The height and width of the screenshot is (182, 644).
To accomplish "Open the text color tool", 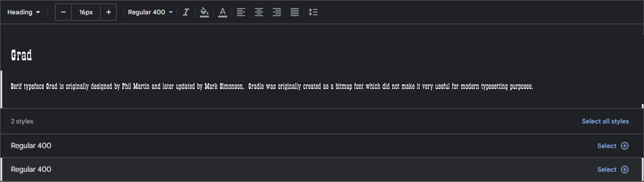I will 223,12.
